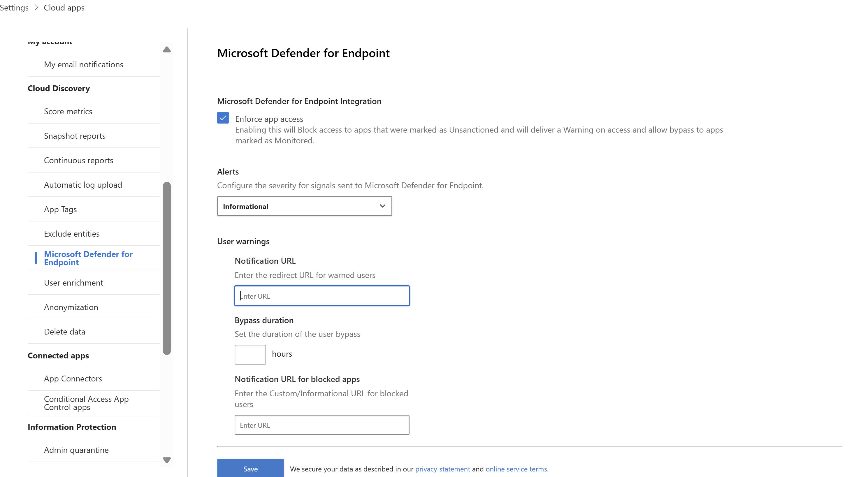
Task: Open Automatic log upload settings
Action: click(x=83, y=185)
